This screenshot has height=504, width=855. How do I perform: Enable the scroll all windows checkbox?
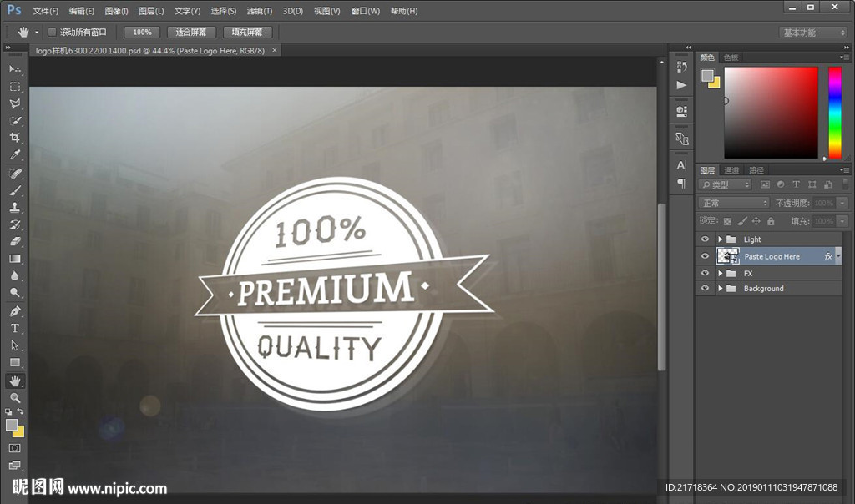point(53,33)
